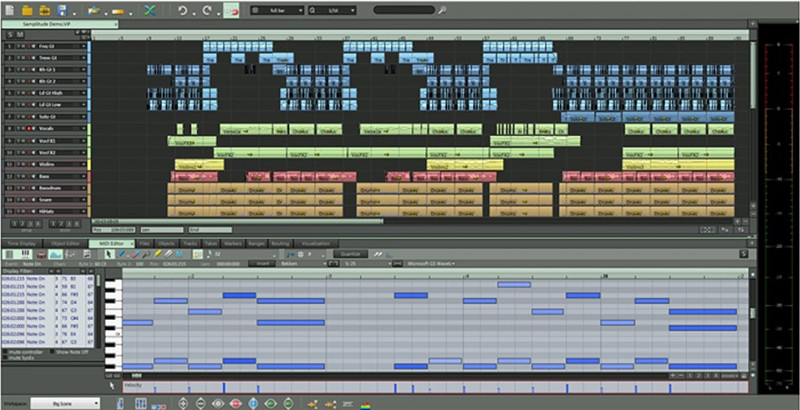Select the first Violins clip in arrangement
The height and width of the screenshot is (410, 800).
tap(199, 164)
